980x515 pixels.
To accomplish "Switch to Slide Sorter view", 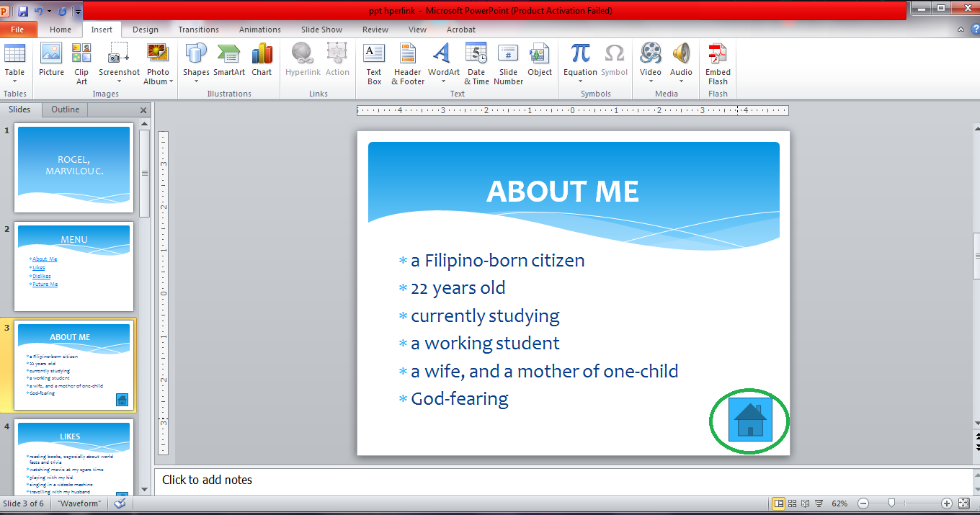I will (792, 503).
